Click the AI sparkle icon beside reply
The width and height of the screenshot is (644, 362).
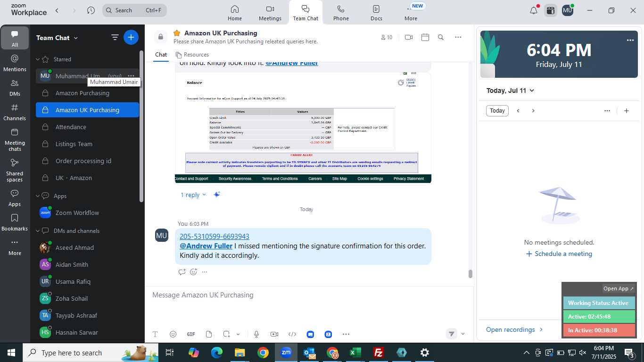[217, 194]
